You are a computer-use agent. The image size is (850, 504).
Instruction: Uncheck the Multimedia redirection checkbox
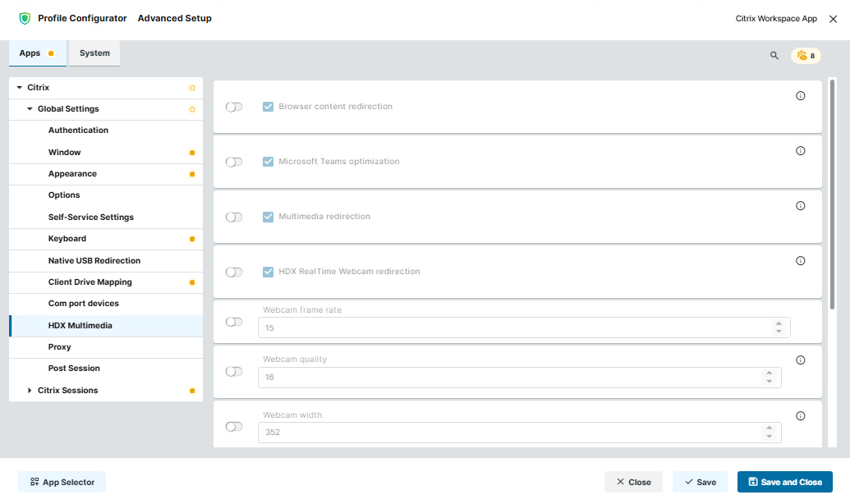point(268,217)
